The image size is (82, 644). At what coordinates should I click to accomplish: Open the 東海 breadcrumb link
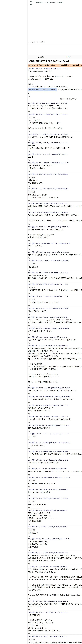pyautogui.click(x=42, y=42)
